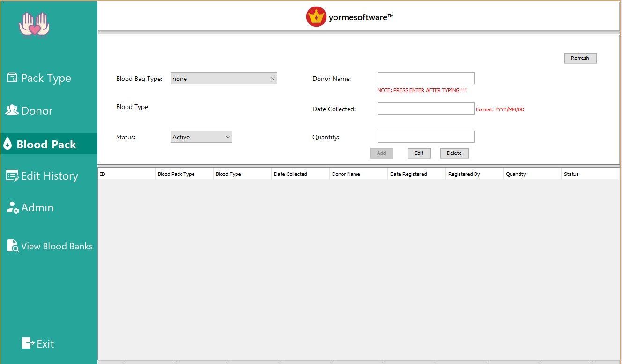Click the 'Blood Bag Type:' label
Image resolution: width=623 pixels, height=364 pixels.
(139, 79)
